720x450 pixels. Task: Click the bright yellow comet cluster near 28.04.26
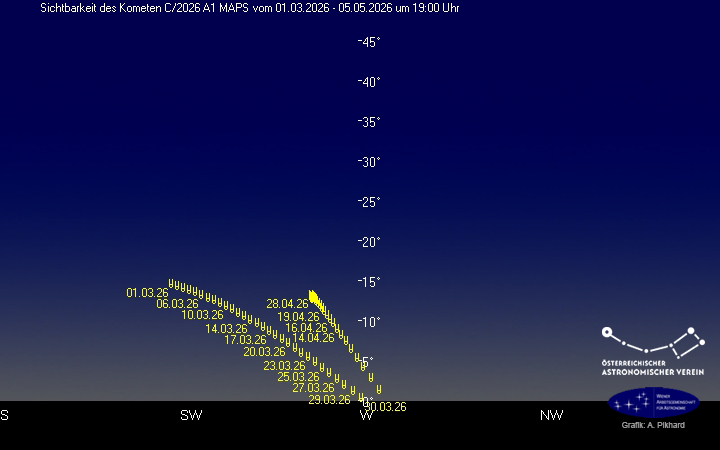coord(316,298)
